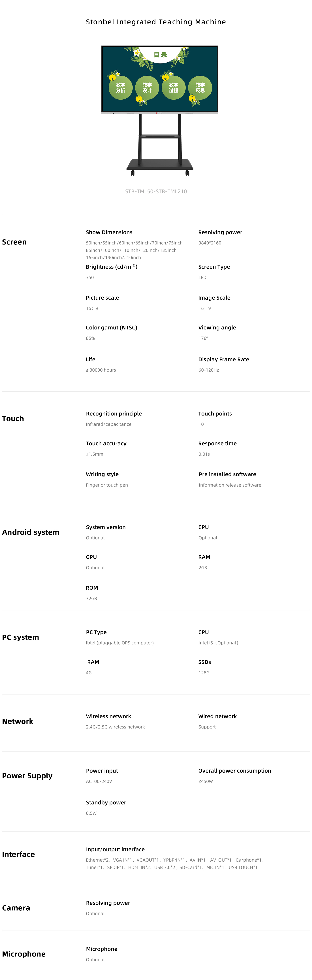This screenshot has height=980, width=312.
Task: Select the green 教学过程 circle
Action: pyautogui.click(x=174, y=88)
